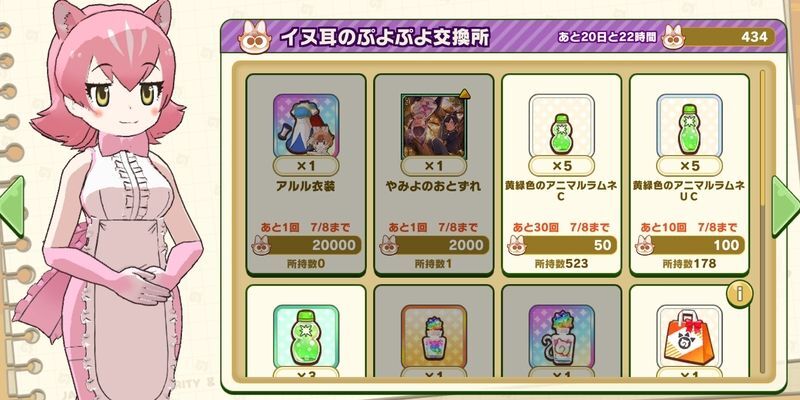The height and width of the screenshot is (400, 800).
Task: Buy ramune C for 50 points
Action: point(562,245)
